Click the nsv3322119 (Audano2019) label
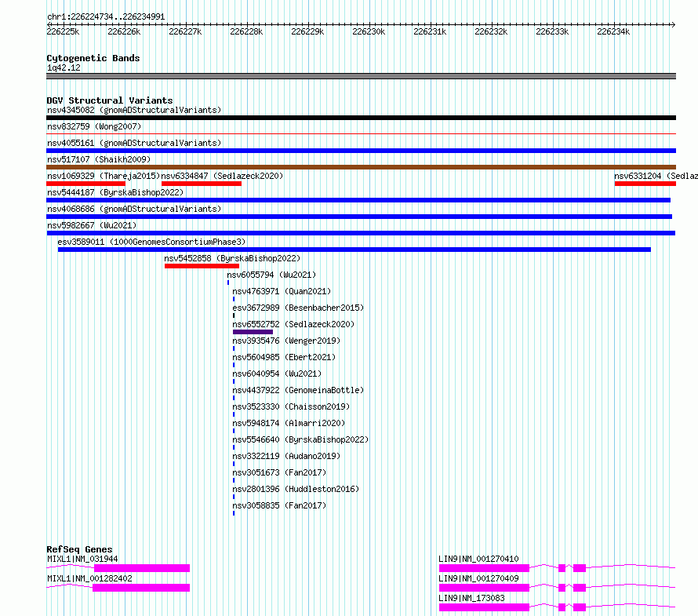This screenshot has height=616, width=698. (286, 456)
